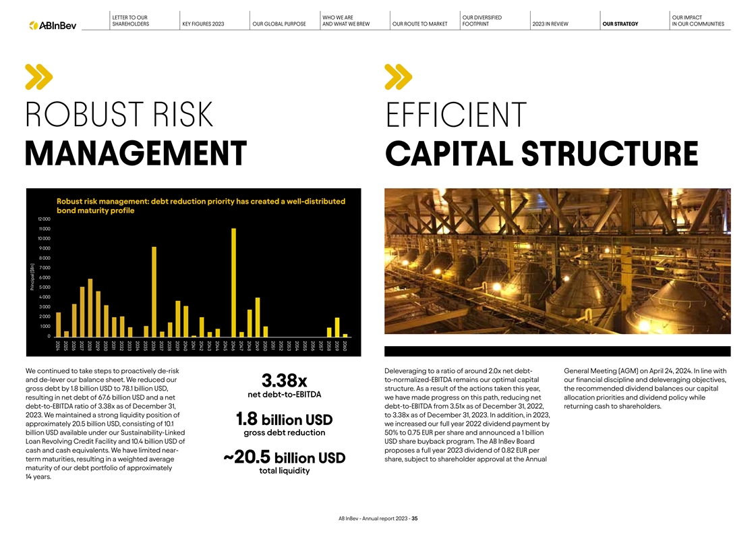
Task: Click the yellow chevron above Efficient Capital
Action: 399,77
